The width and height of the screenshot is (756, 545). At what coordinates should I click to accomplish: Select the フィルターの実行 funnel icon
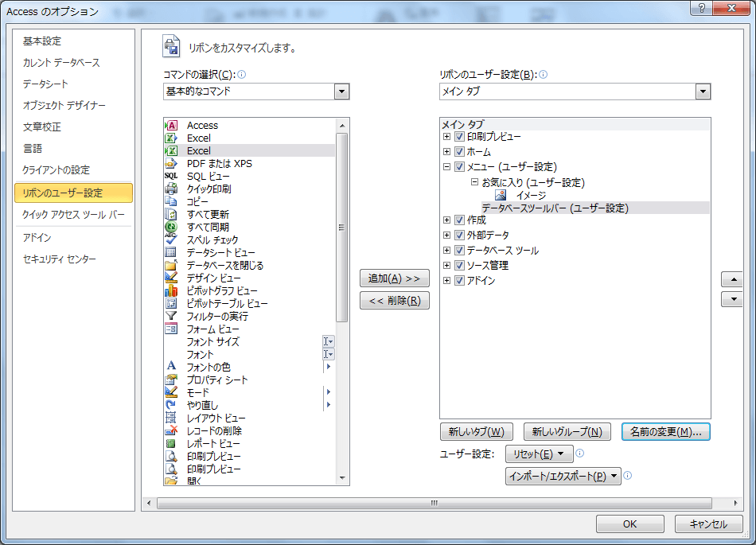click(x=171, y=316)
